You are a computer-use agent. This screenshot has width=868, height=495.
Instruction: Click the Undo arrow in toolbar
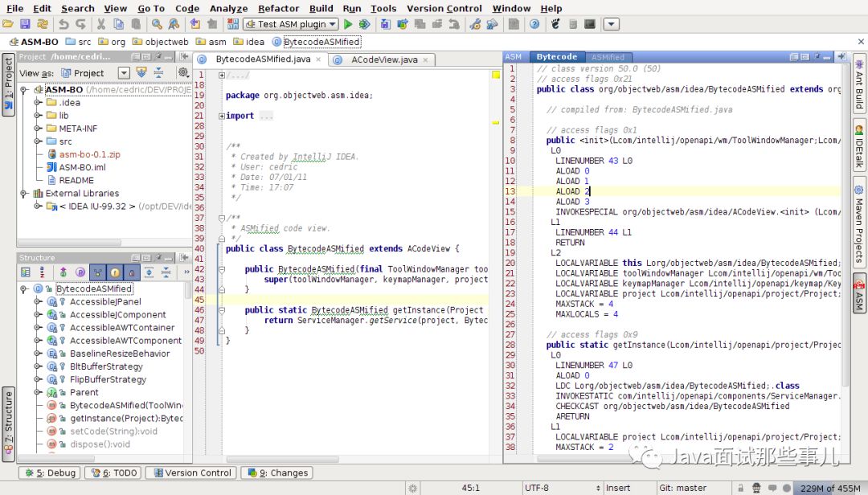[63, 24]
